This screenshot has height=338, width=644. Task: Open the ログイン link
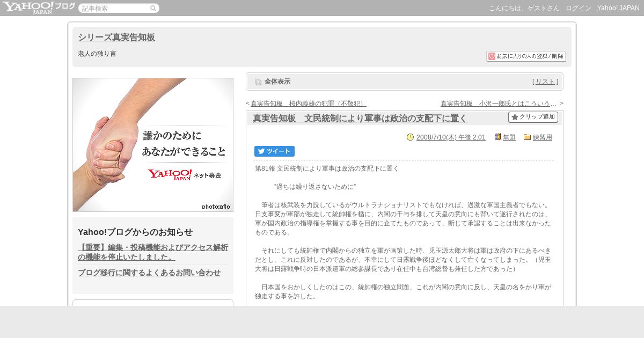point(579,8)
